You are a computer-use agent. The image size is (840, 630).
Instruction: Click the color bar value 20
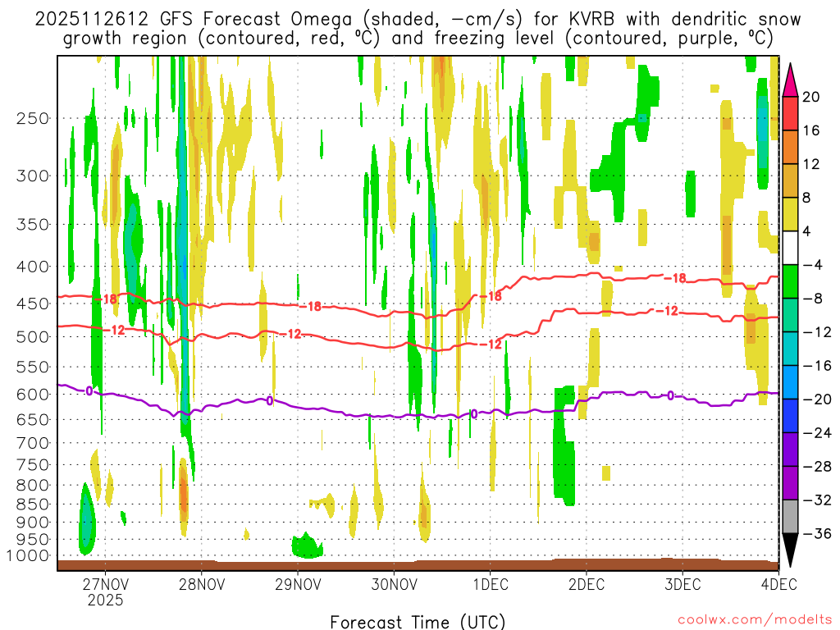click(811, 97)
